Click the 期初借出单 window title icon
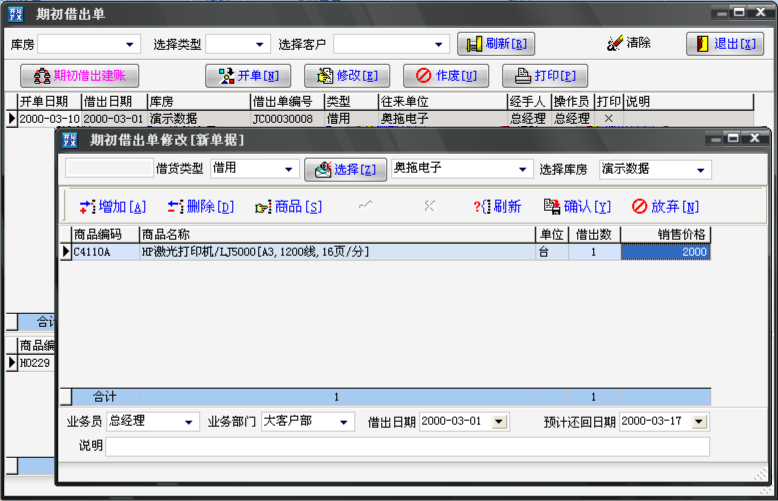The width and height of the screenshot is (778, 501). tap(16, 14)
